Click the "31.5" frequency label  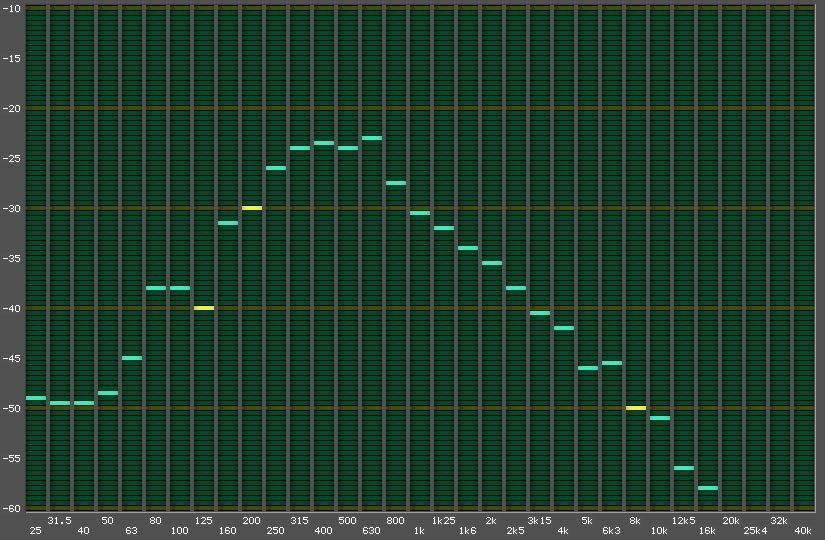[59, 521]
